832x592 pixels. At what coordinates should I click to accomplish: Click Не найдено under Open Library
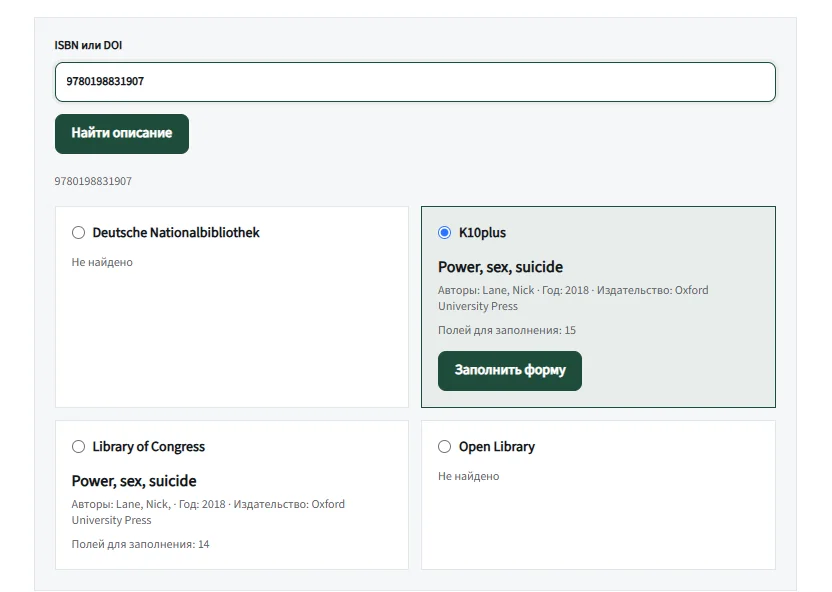click(x=469, y=476)
